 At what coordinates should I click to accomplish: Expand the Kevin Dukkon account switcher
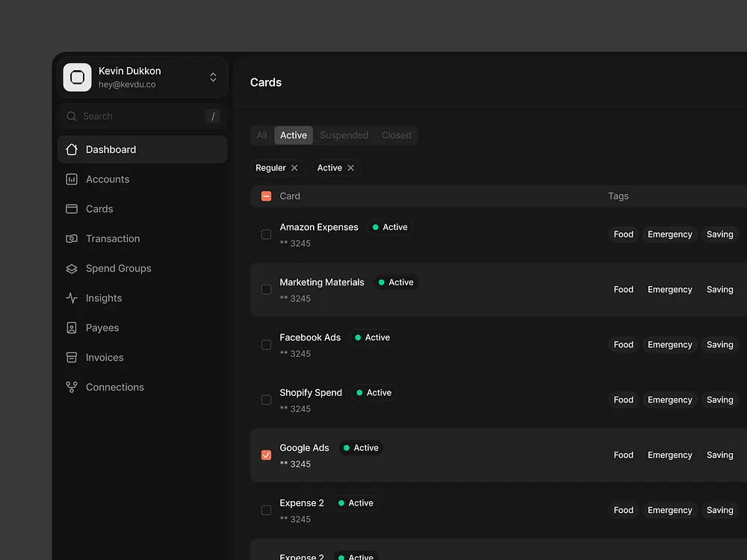point(213,77)
